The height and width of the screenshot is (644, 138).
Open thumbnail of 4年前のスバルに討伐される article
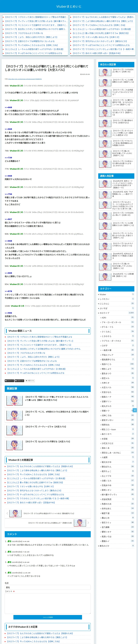14,415
